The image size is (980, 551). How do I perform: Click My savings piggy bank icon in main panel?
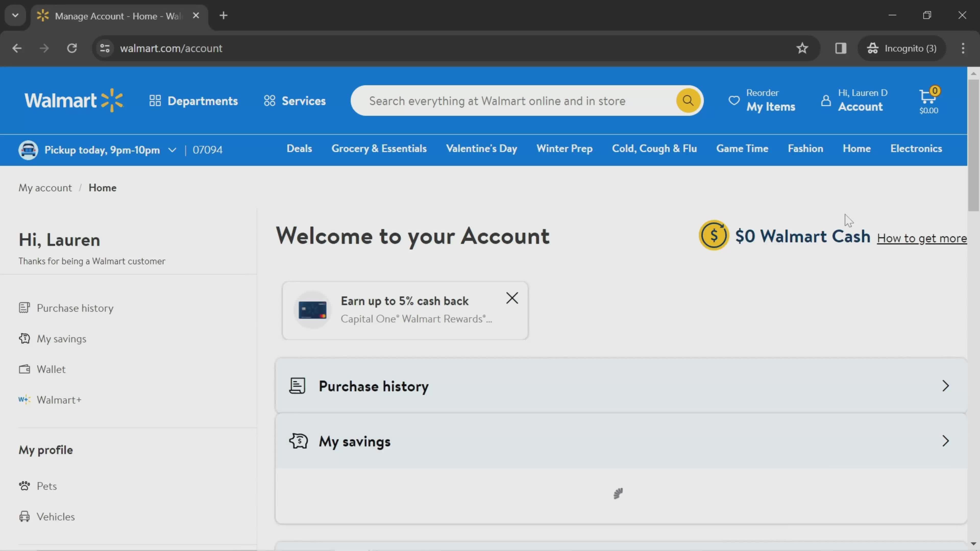[298, 441]
